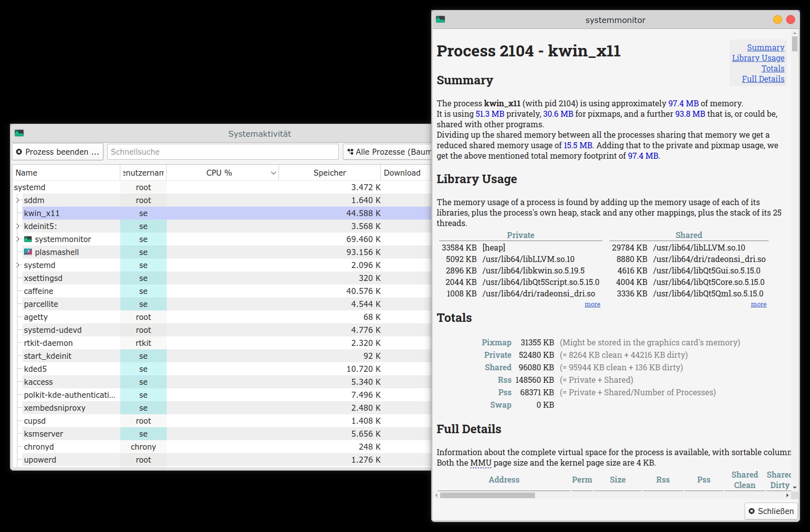The image size is (810, 532).
Task: Expand the kdeinit5 process tree
Action: [17, 226]
